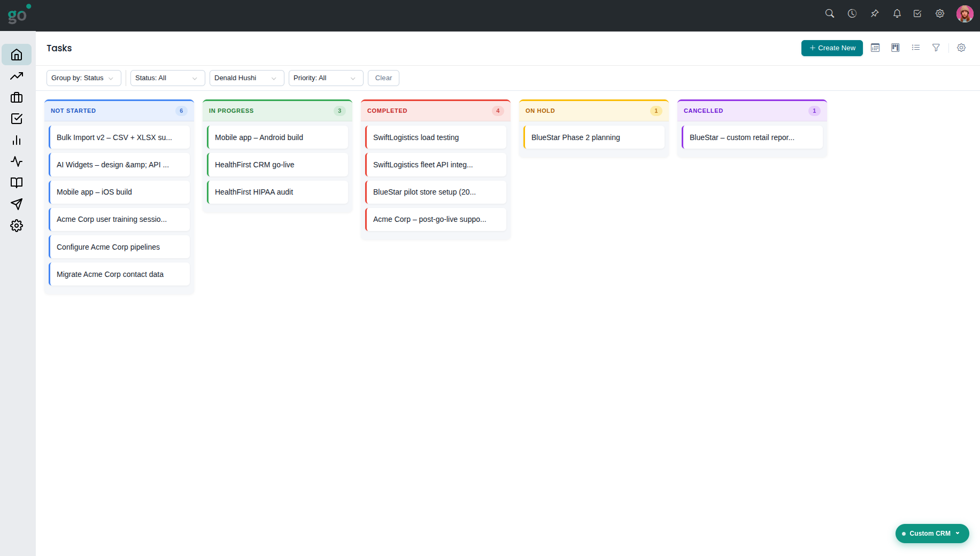
Task: Open the paper plane sidebar icon
Action: 17,204
